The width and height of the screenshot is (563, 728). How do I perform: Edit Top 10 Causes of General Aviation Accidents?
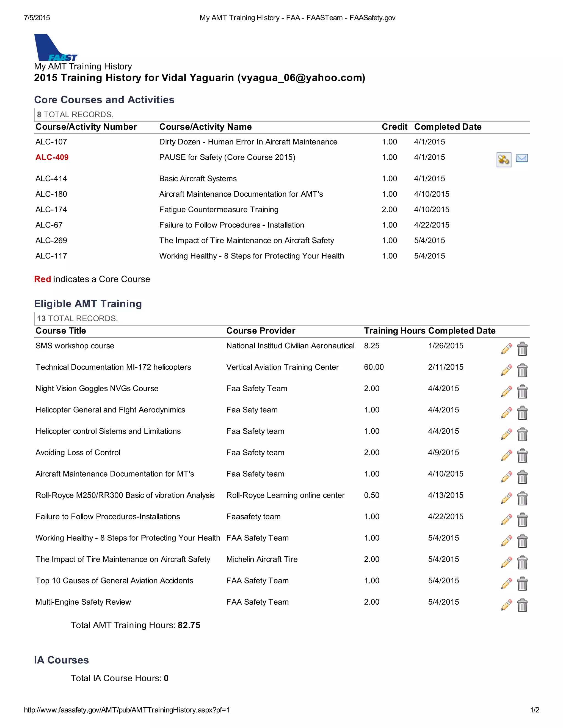click(x=506, y=583)
